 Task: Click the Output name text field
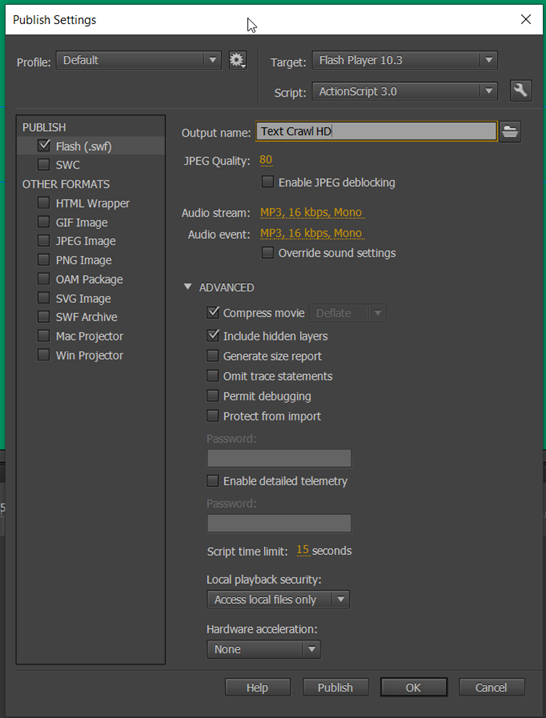(x=377, y=131)
